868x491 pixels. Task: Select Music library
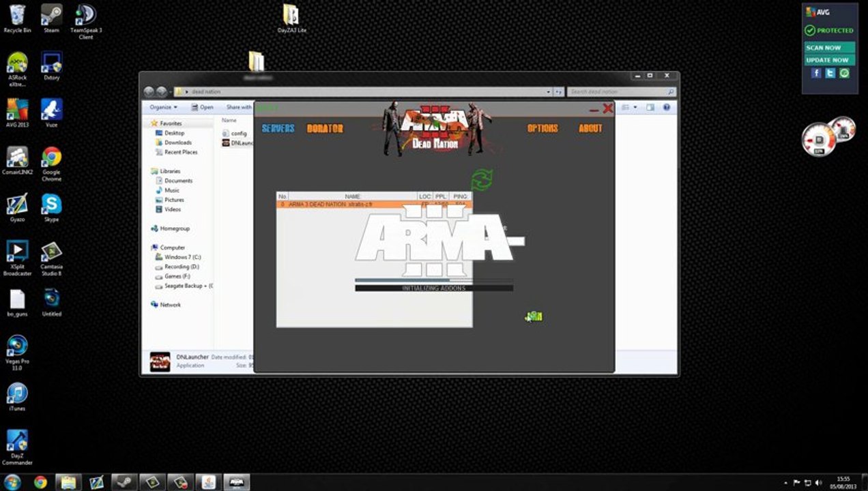point(172,190)
